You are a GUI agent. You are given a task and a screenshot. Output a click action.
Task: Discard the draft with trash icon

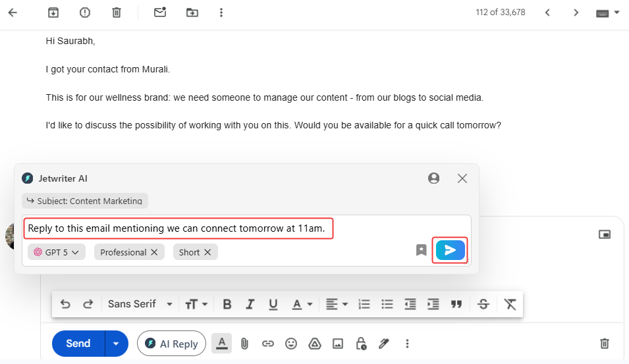tap(604, 344)
